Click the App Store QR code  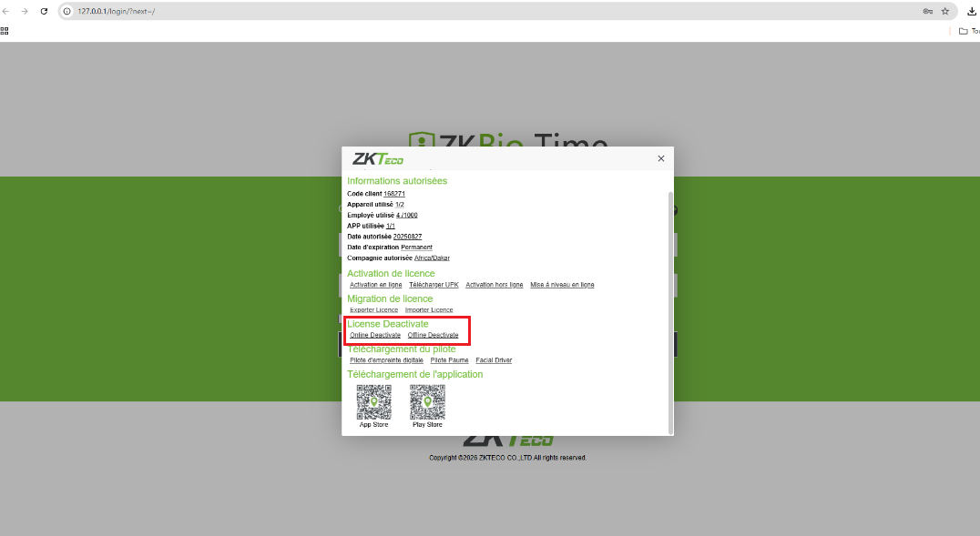373,401
